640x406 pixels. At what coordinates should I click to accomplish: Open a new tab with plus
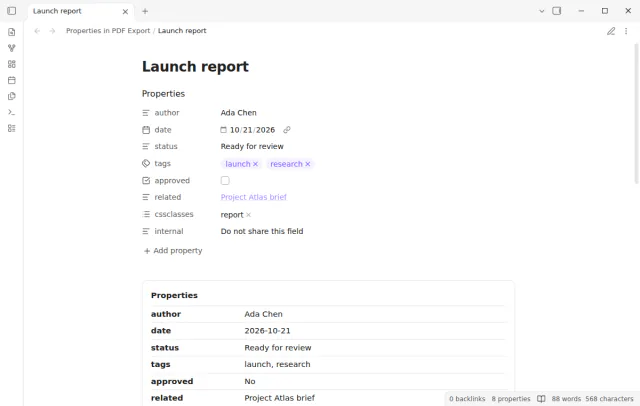145,11
